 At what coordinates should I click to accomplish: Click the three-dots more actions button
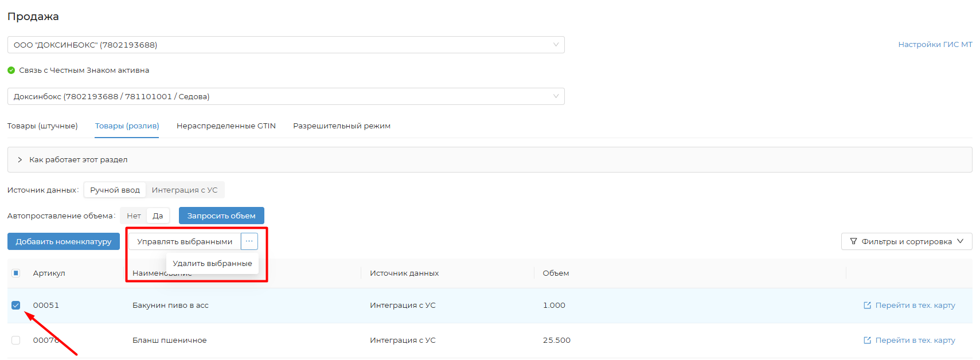pos(249,241)
